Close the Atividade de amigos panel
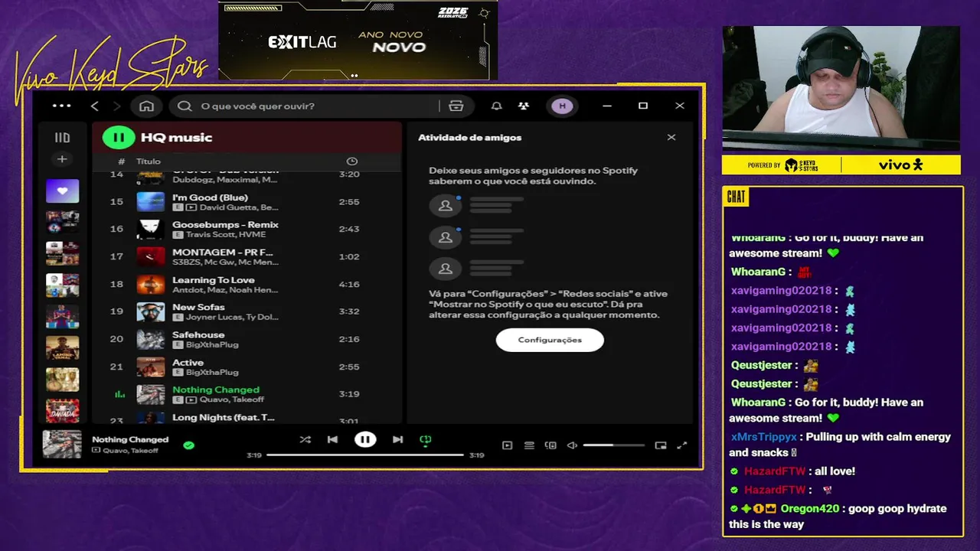Screen dimensions: 980x551 click(671, 138)
